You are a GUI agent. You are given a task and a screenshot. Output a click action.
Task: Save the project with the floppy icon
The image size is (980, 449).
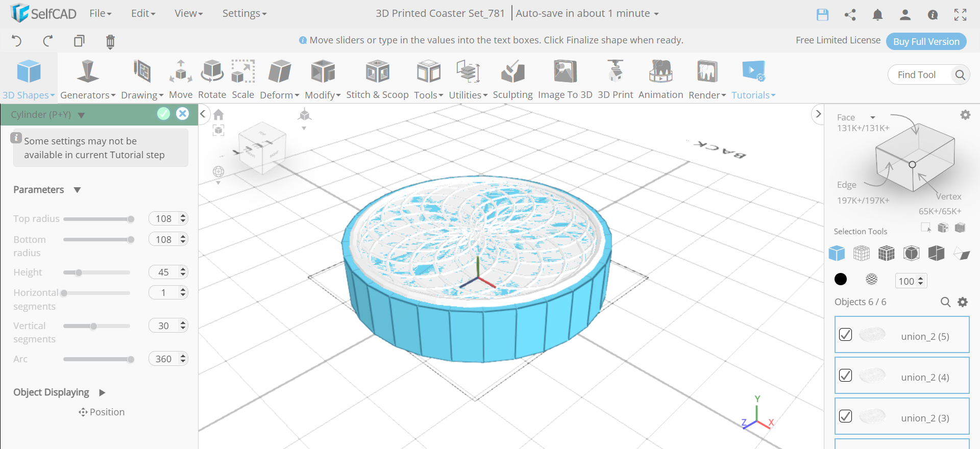(x=822, y=15)
